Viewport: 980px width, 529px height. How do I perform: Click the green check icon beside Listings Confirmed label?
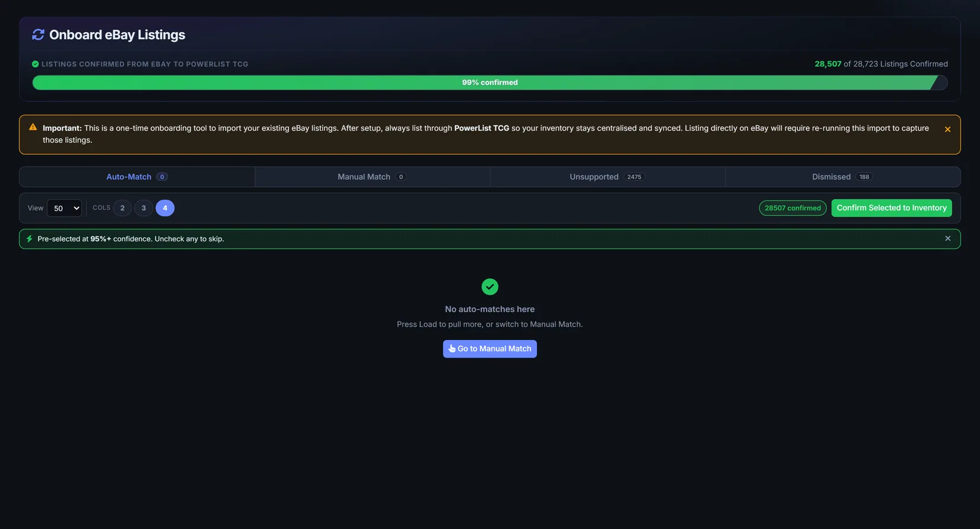[35, 64]
